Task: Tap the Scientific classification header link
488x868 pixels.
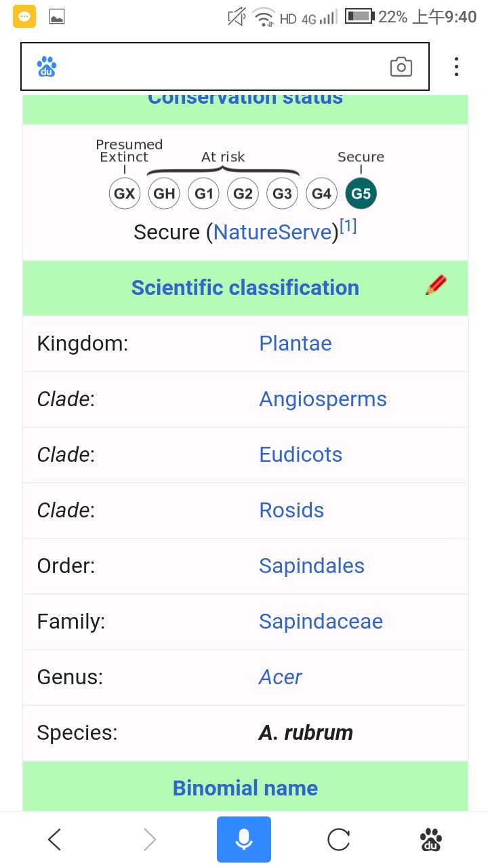Action: click(245, 288)
